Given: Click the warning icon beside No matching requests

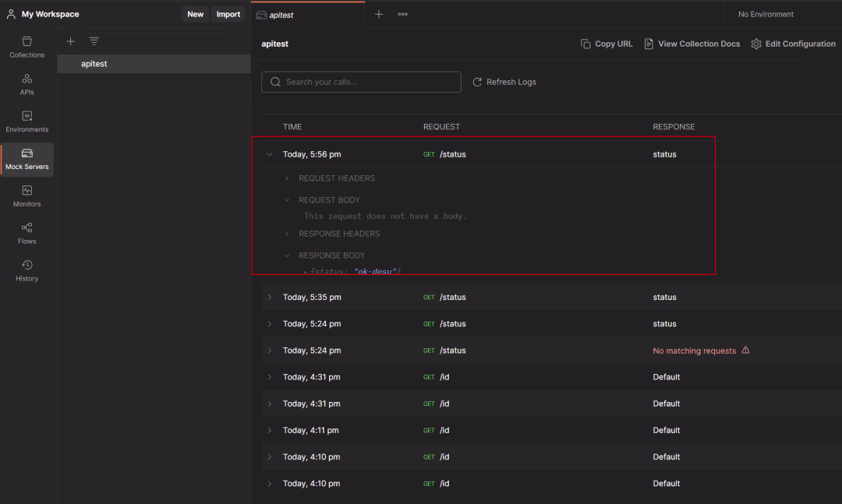Looking at the screenshot, I should click(x=745, y=350).
